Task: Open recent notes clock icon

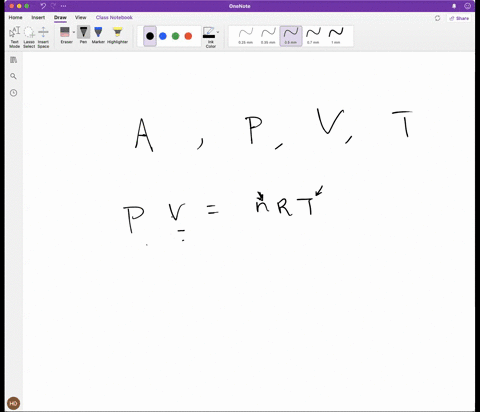Action: pos(13,93)
